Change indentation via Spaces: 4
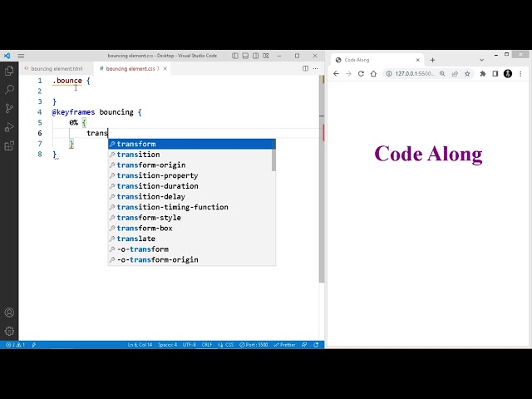This screenshot has width=532, height=399. (x=167, y=345)
